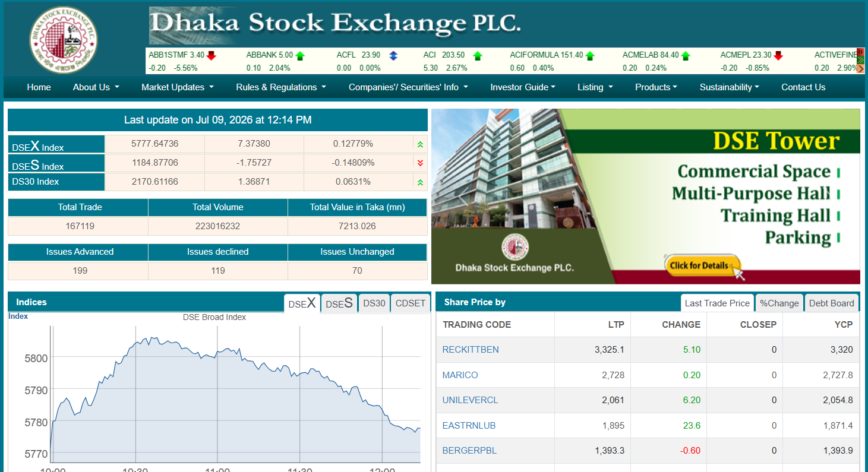Screen dimensions: 868x472
Task: Click green up arrow beside ABBANK 5.00
Action: [x=300, y=56]
